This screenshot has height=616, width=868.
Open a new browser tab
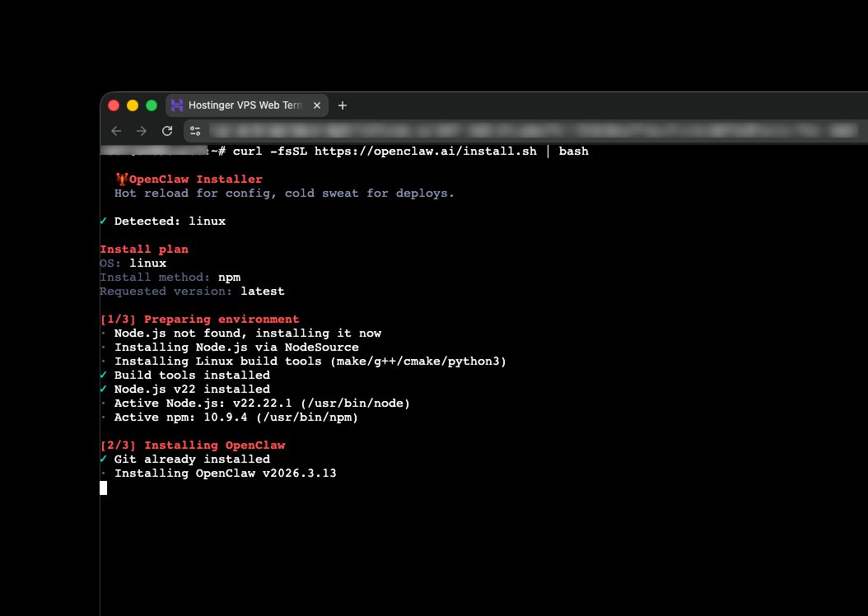pos(343,105)
